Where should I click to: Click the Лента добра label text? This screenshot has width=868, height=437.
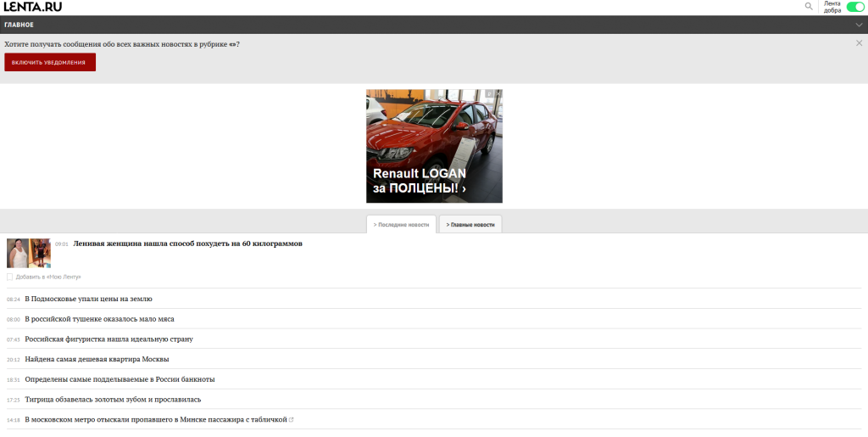[x=832, y=7]
